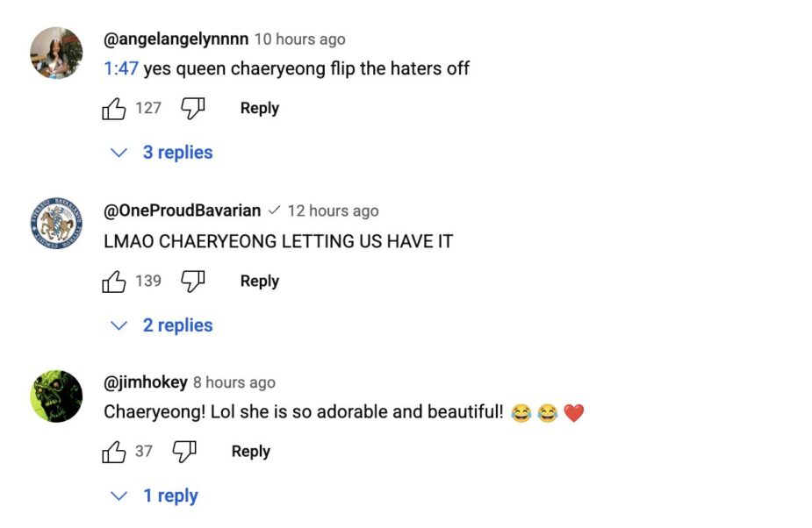Screen dimensions: 812x528
Task: Reply to @jimhokey's comment
Action: (x=250, y=452)
